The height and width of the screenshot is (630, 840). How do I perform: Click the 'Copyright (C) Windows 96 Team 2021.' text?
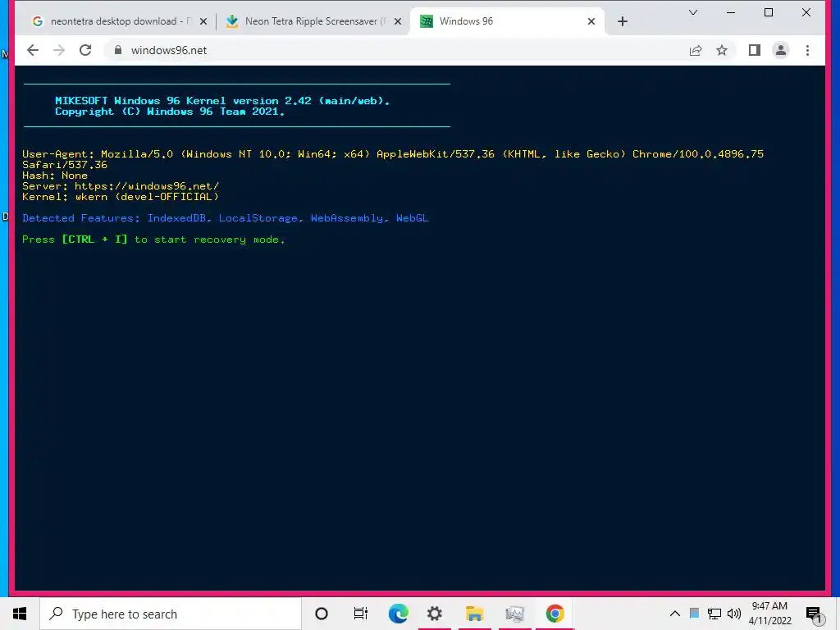click(170, 112)
